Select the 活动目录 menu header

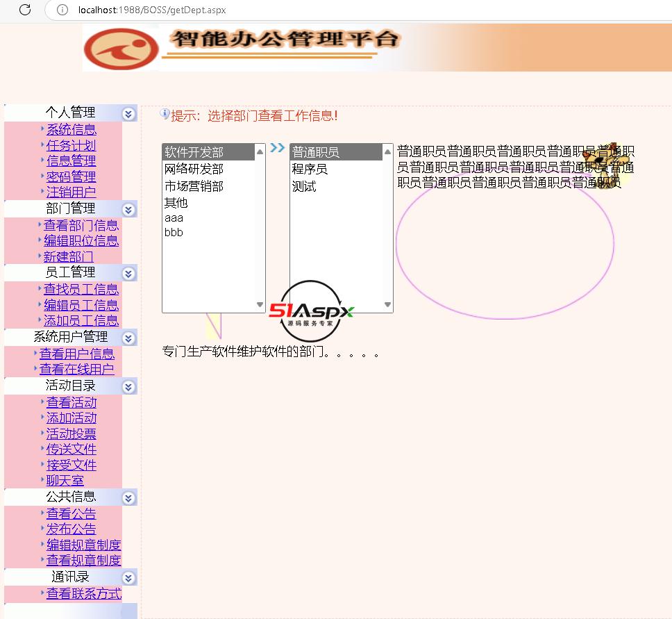click(x=70, y=386)
